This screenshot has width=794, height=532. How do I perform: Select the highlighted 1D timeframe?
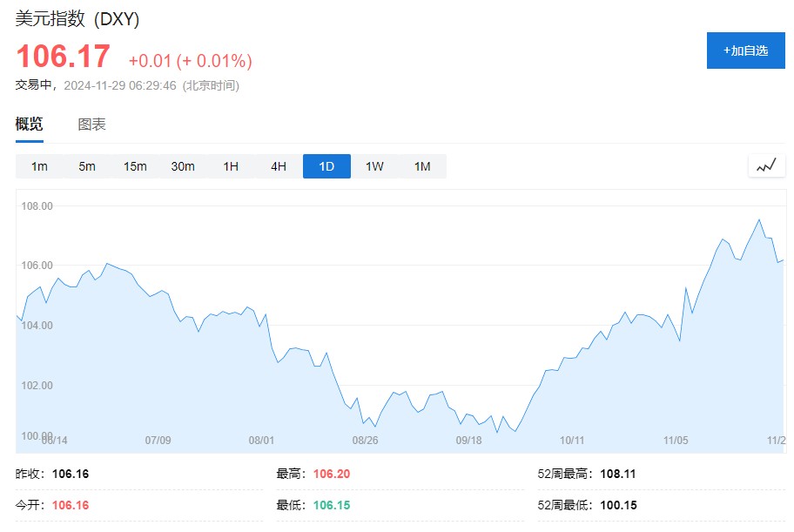tap(326, 166)
